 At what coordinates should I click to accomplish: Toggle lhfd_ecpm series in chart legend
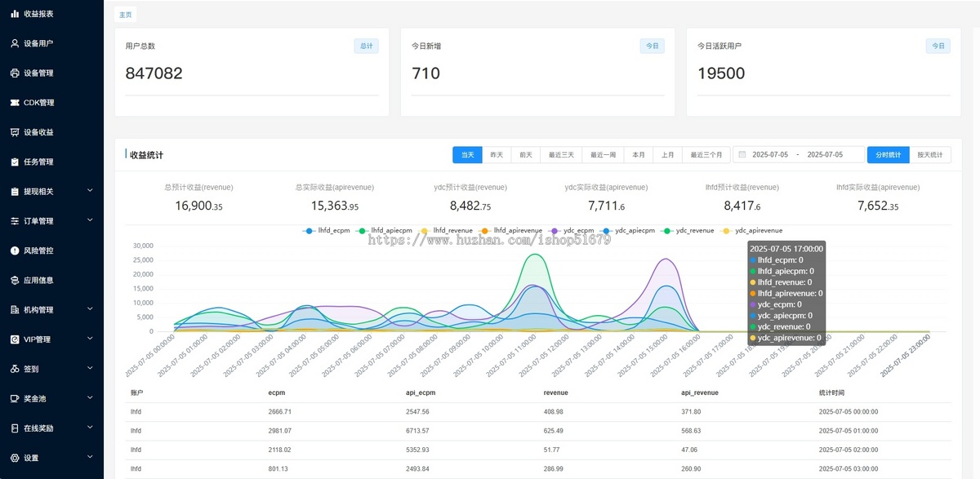pos(326,231)
